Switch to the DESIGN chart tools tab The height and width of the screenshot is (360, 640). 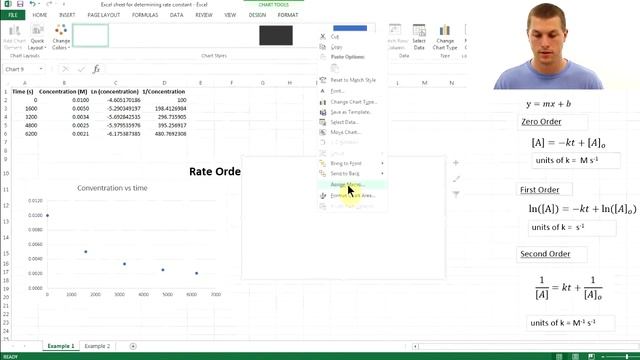pos(257,15)
